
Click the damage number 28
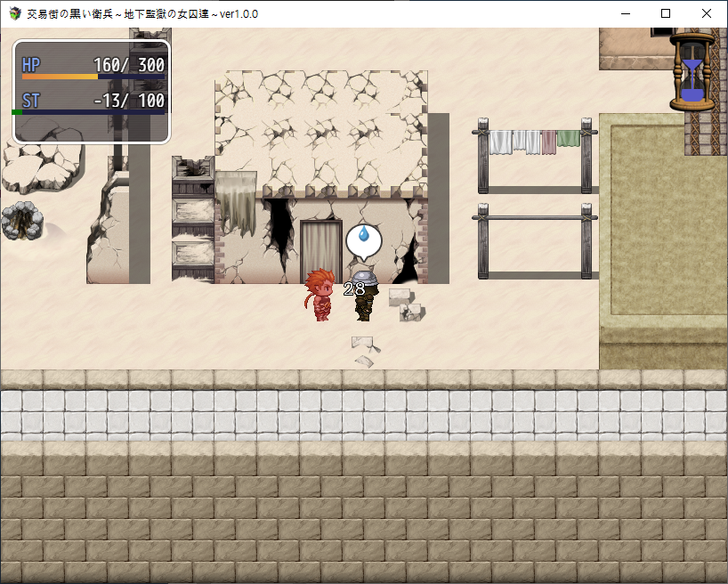click(x=354, y=289)
